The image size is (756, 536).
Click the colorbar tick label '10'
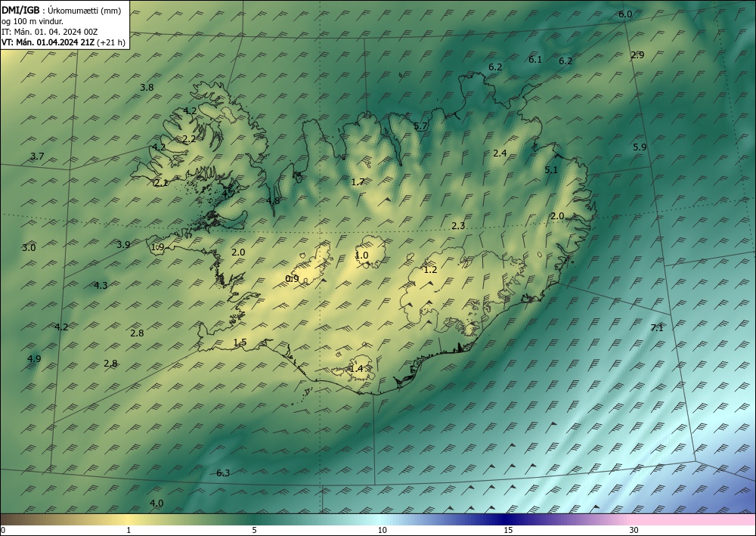[382, 530]
